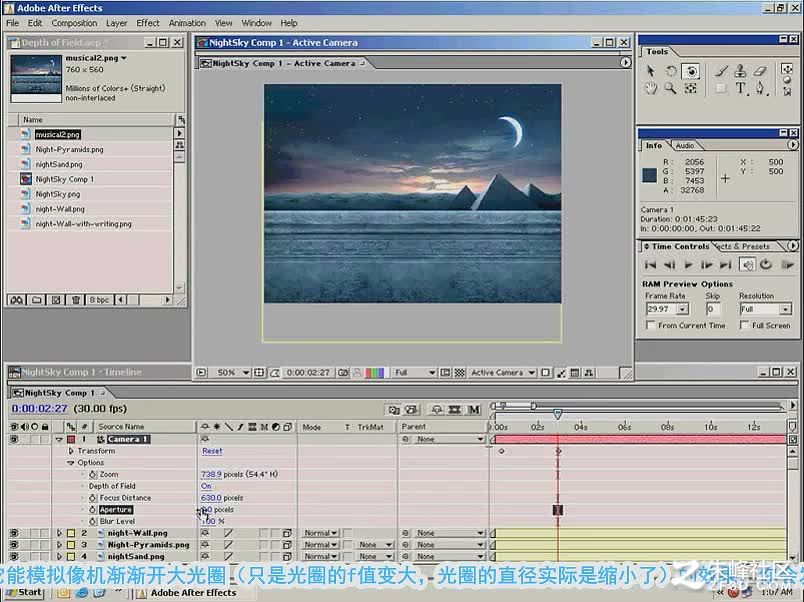Click the trash icon in Project panel
The image size is (804, 602).
[75, 300]
